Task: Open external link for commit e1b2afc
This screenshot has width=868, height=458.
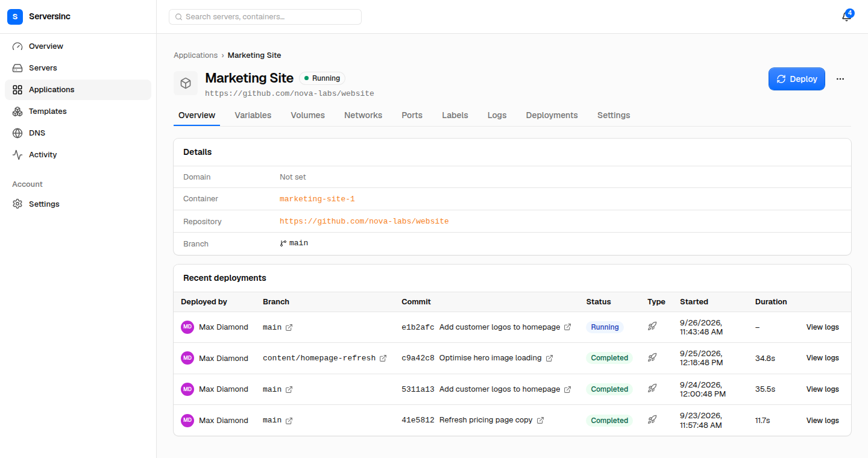Action: point(567,327)
